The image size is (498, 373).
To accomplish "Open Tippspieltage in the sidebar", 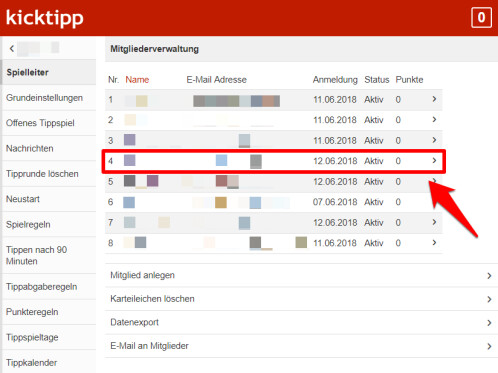I will point(49,337).
